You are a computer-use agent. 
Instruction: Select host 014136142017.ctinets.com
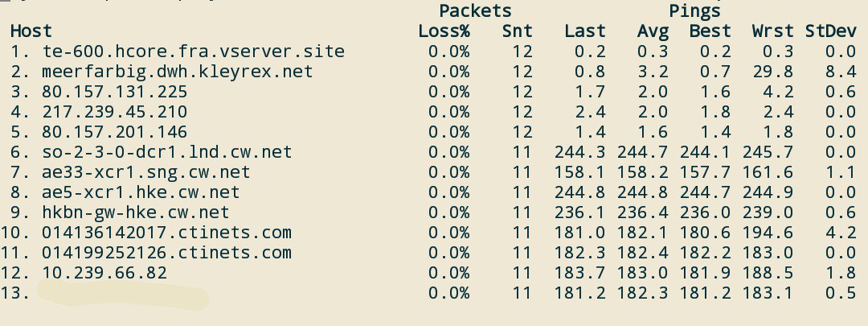[x=166, y=233]
